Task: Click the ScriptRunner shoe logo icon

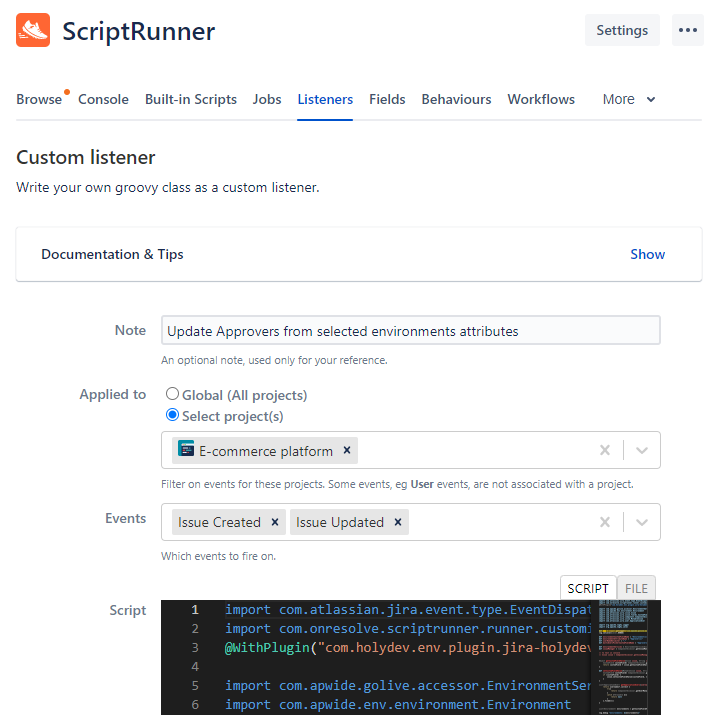Action: (x=33, y=30)
